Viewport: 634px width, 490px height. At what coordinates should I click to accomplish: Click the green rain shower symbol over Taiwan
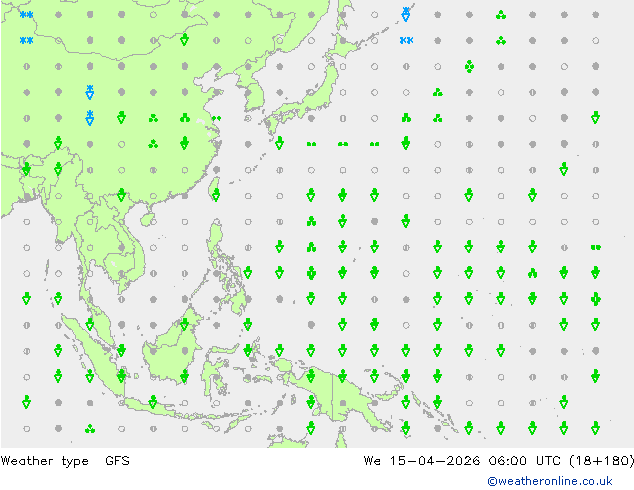[216, 195]
